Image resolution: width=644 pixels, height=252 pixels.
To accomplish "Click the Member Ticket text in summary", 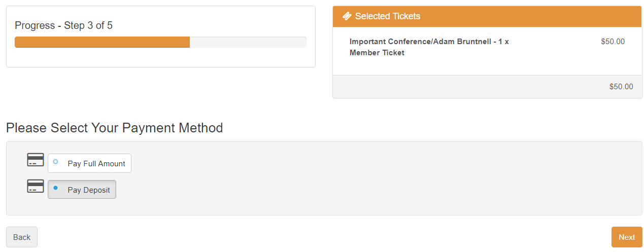I will pos(377,53).
